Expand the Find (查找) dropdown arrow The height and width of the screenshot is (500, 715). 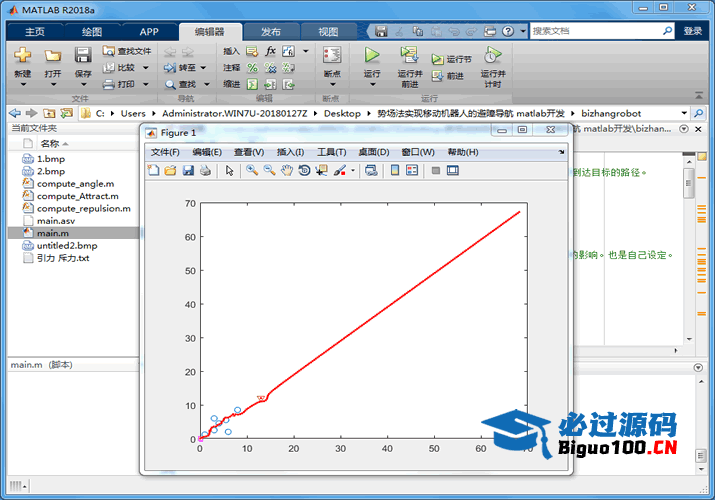click(x=207, y=84)
